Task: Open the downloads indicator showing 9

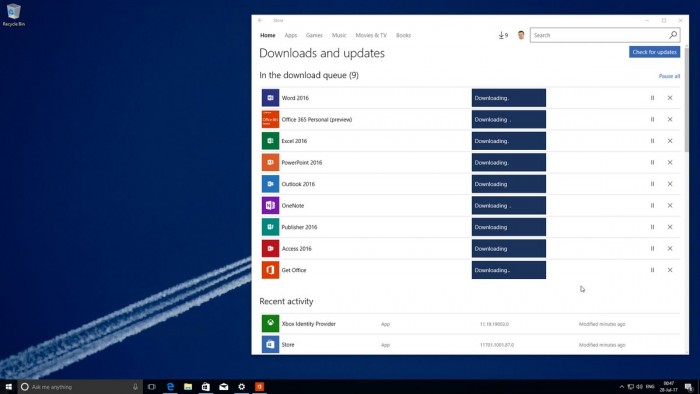Action: 503,35
